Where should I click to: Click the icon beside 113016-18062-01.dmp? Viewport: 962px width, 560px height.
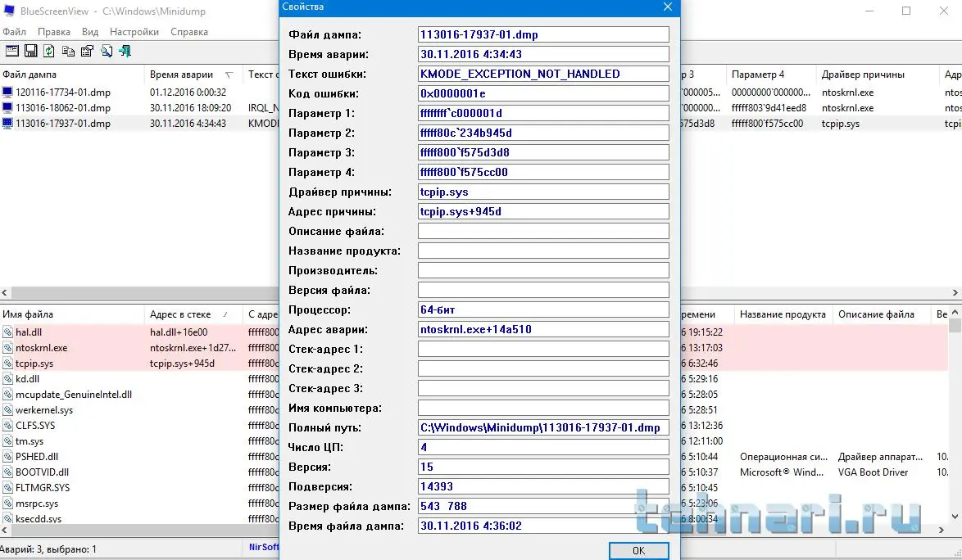[x=7, y=107]
